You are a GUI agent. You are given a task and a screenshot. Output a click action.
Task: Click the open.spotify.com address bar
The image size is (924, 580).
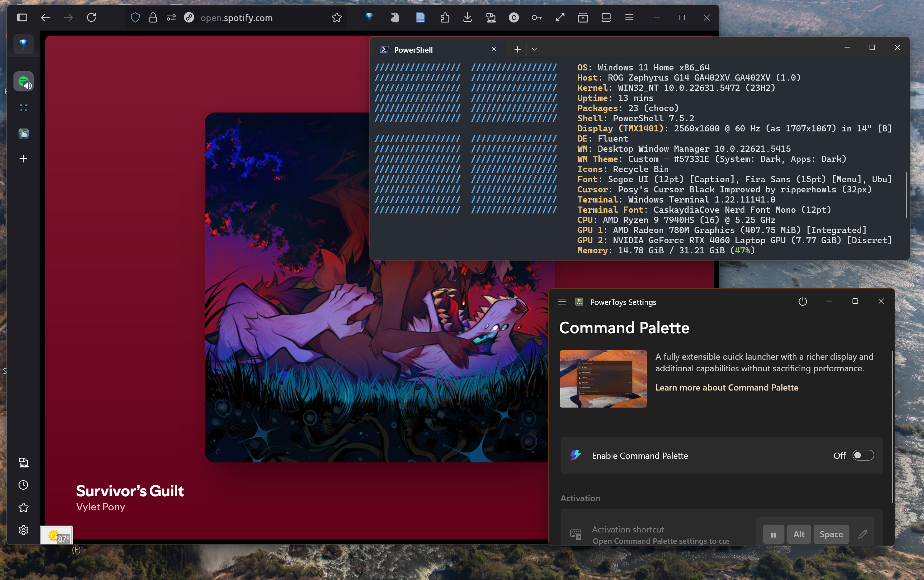(x=237, y=18)
